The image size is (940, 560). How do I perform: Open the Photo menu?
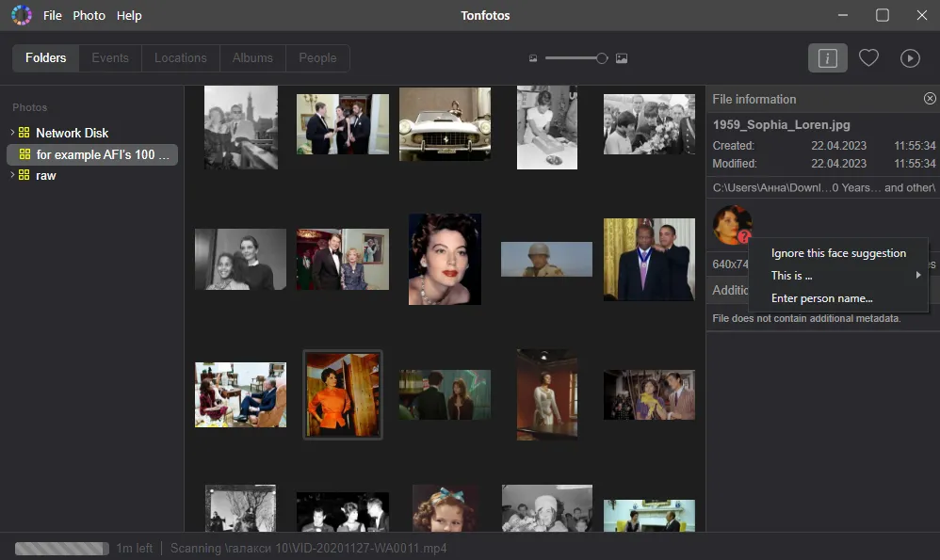[89, 16]
